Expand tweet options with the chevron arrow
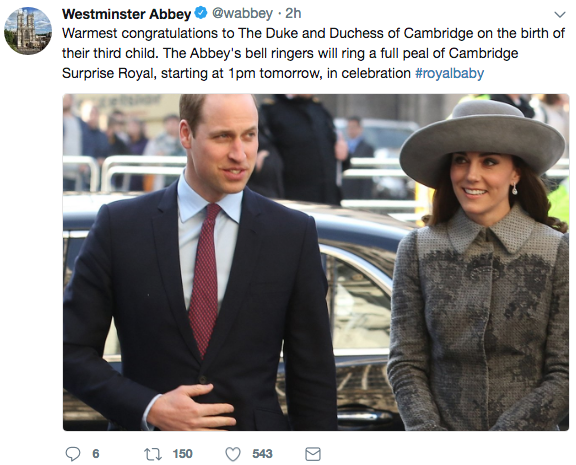This screenshot has height=465, width=576. 559,15
